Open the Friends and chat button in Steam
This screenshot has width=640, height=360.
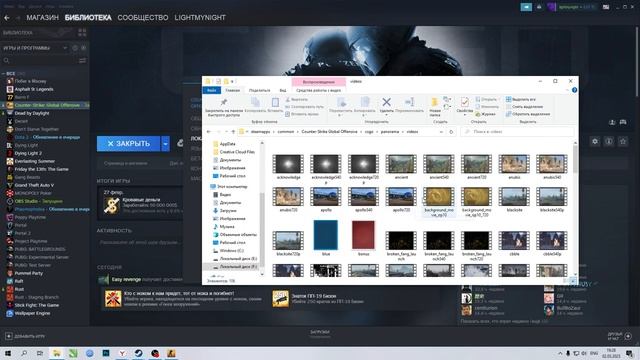tap(620, 336)
